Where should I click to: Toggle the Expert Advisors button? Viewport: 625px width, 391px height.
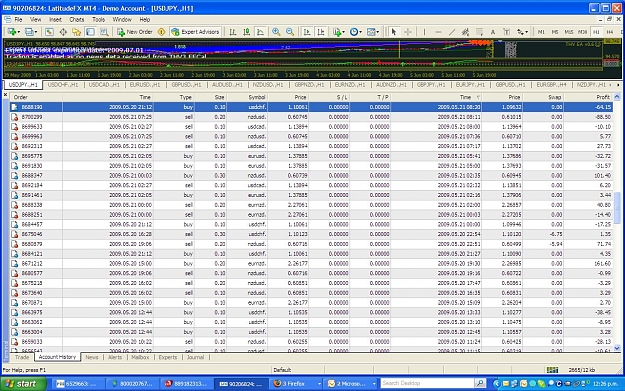(195, 32)
